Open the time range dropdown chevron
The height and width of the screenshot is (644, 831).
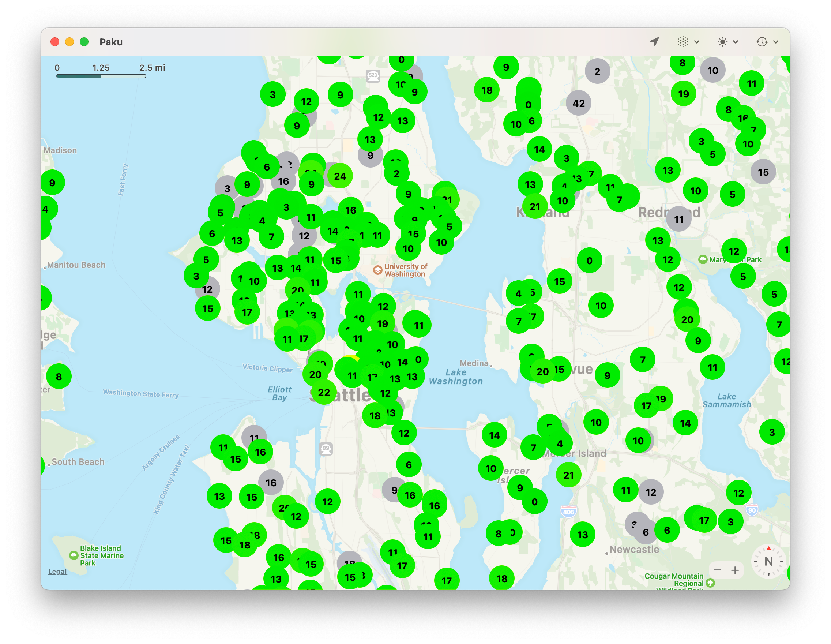(x=775, y=42)
